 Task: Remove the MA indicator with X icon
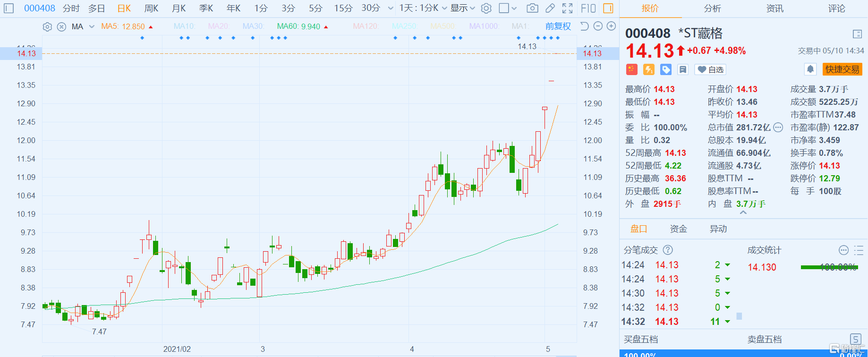61,27
